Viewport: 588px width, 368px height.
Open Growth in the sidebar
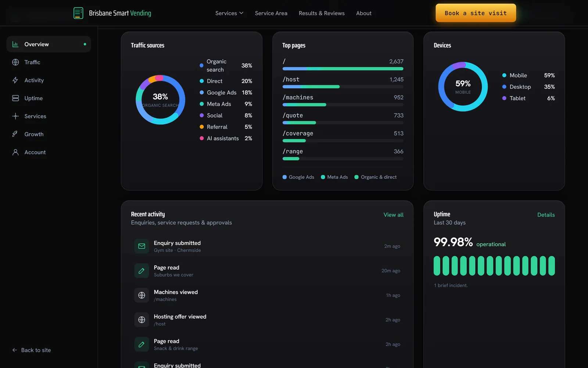point(49,134)
